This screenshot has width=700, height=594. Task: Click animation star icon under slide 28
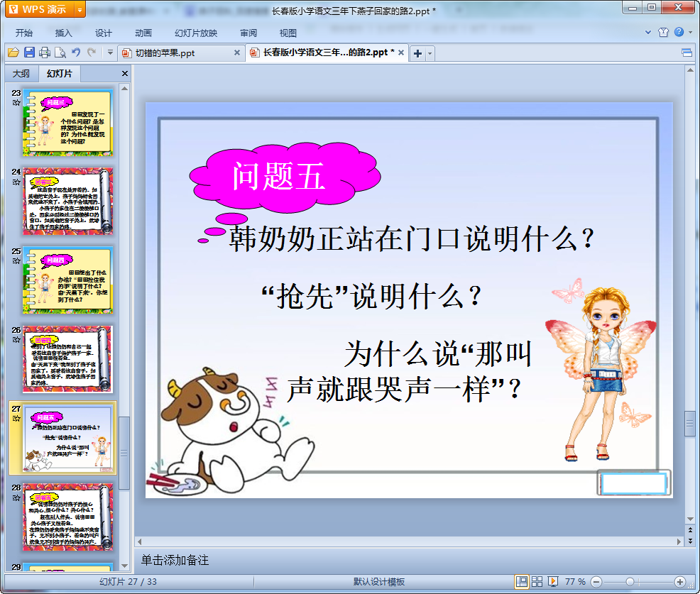[16, 497]
